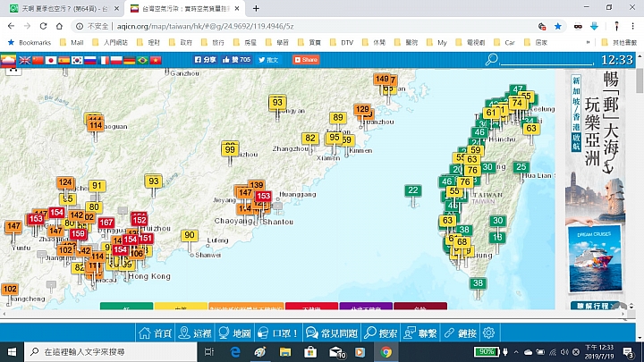Click the Facebook 分享 share button
This screenshot has width=644, height=362.
[205, 60]
